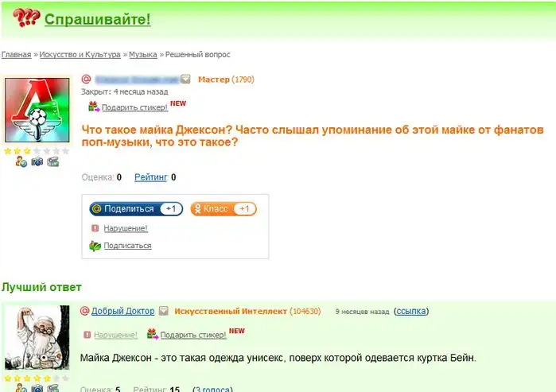The width and height of the screenshot is (556, 392).
Task: Click the user profile icon under asker's avatar
Action: pyautogui.click(x=21, y=162)
